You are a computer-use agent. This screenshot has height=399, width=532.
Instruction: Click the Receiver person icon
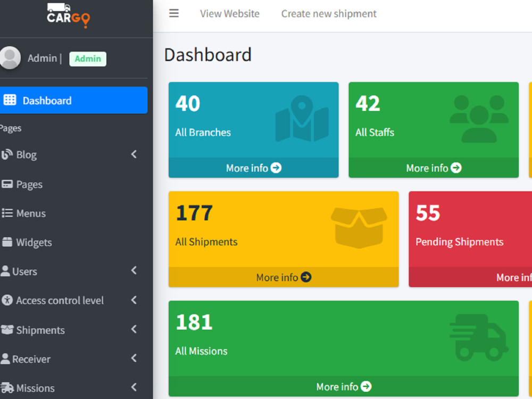click(x=5, y=359)
